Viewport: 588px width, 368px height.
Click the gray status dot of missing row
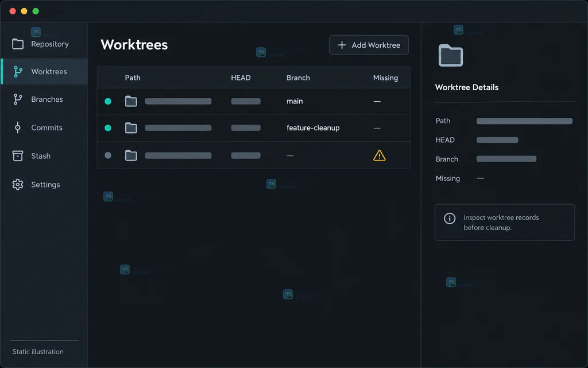pyautogui.click(x=108, y=155)
